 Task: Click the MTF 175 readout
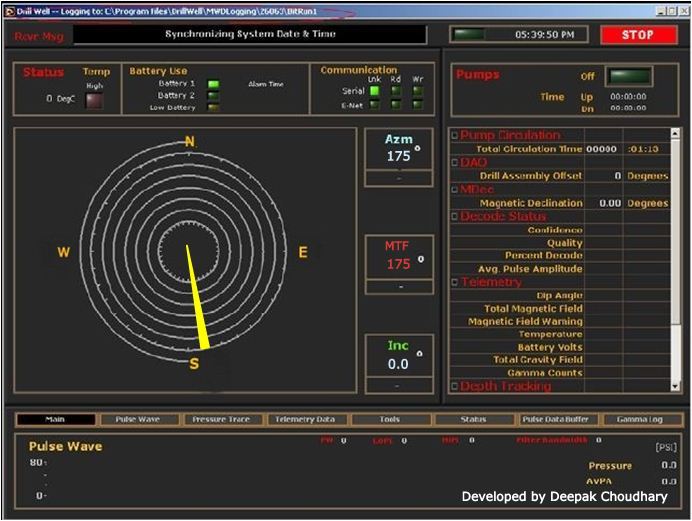[399, 257]
